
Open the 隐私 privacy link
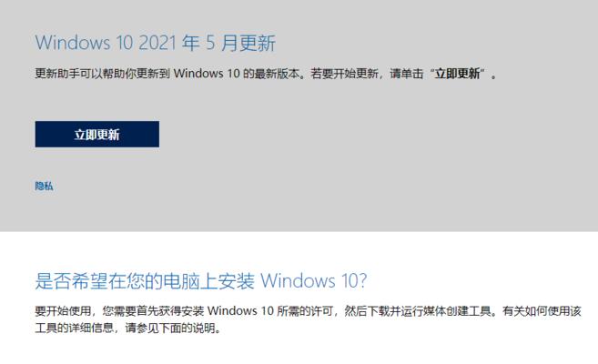tap(44, 186)
